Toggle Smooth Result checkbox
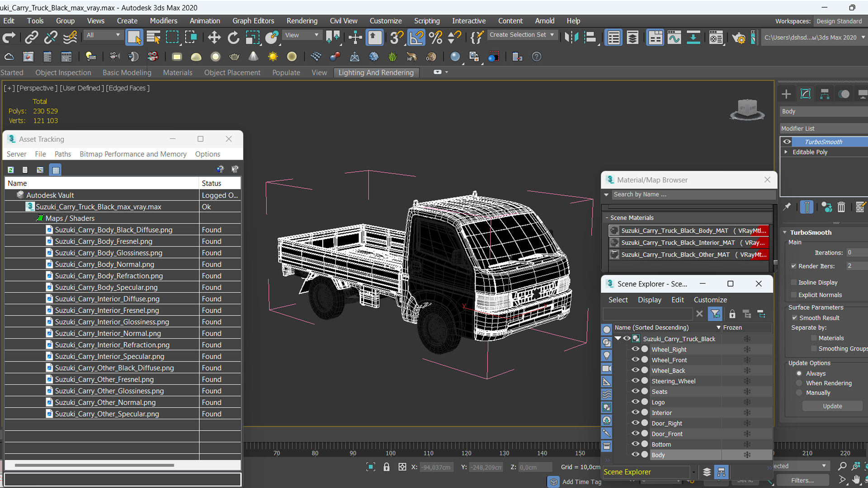The height and width of the screenshot is (488, 868). (794, 318)
